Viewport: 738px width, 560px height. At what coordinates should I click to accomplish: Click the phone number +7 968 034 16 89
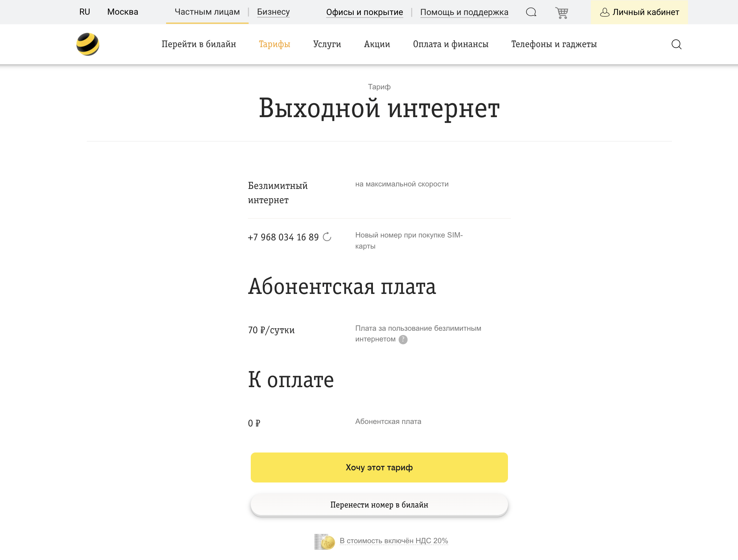point(283,237)
